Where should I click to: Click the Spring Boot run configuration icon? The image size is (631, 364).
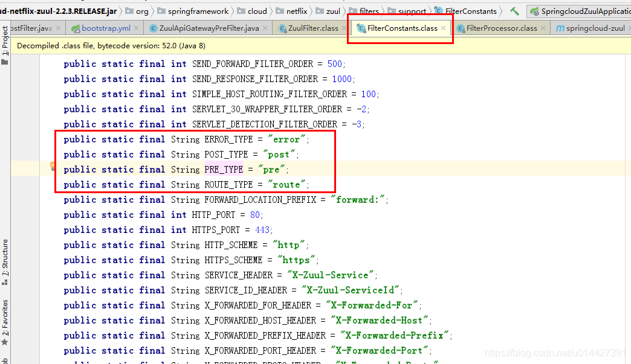(x=534, y=11)
